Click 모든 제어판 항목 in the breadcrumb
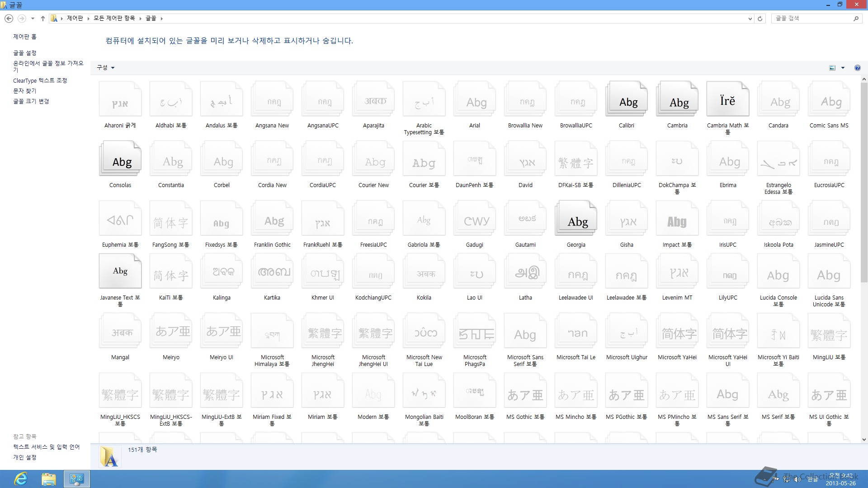868x488 pixels. [114, 19]
